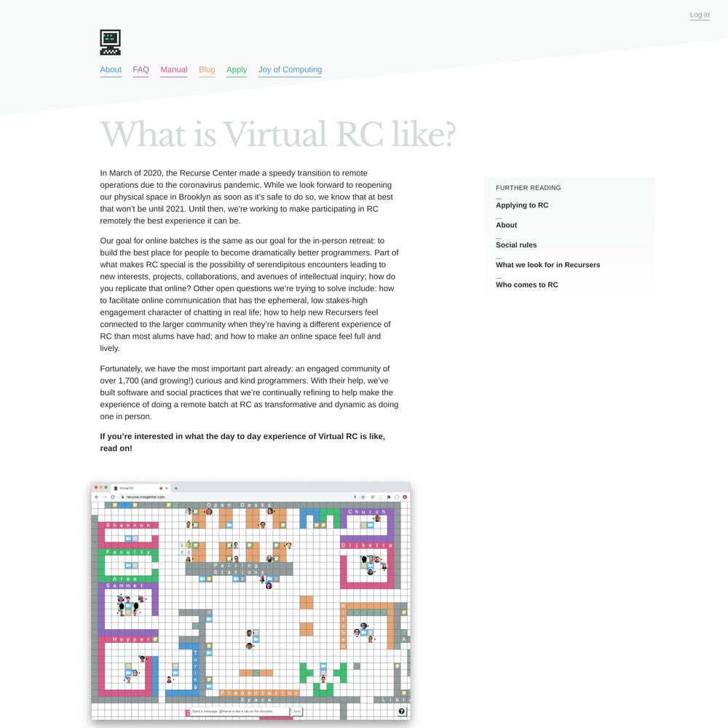Open About link in Further Reading

pyautogui.click(x=506, y=225)
